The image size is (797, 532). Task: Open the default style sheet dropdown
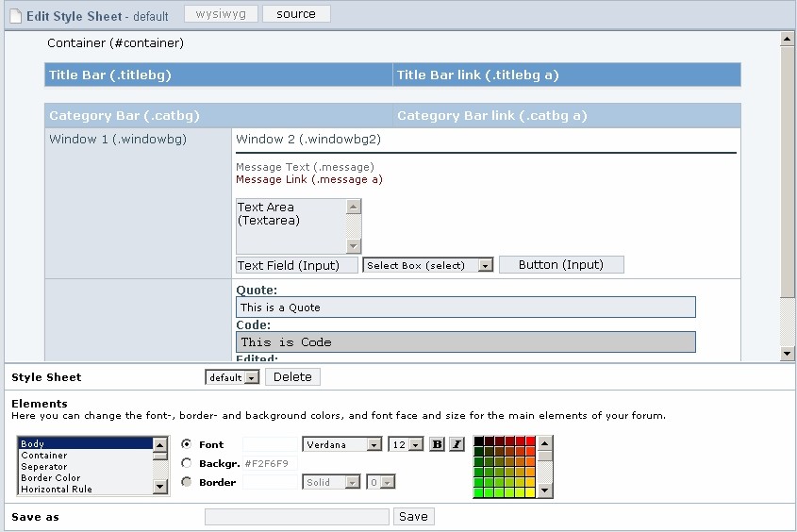click(x=232, y=377)
